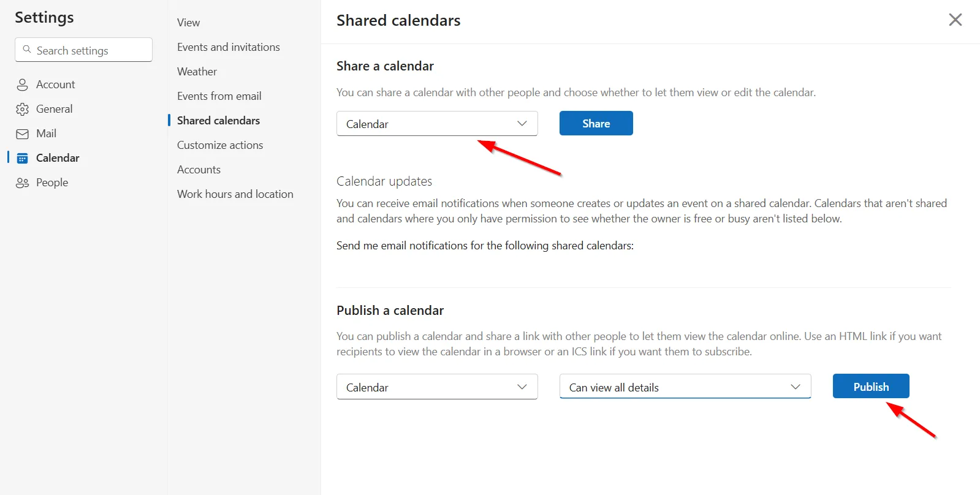This screenshot has height=495, width=980.
Task: Click inside the Search settings field
Action: point(83,50)
